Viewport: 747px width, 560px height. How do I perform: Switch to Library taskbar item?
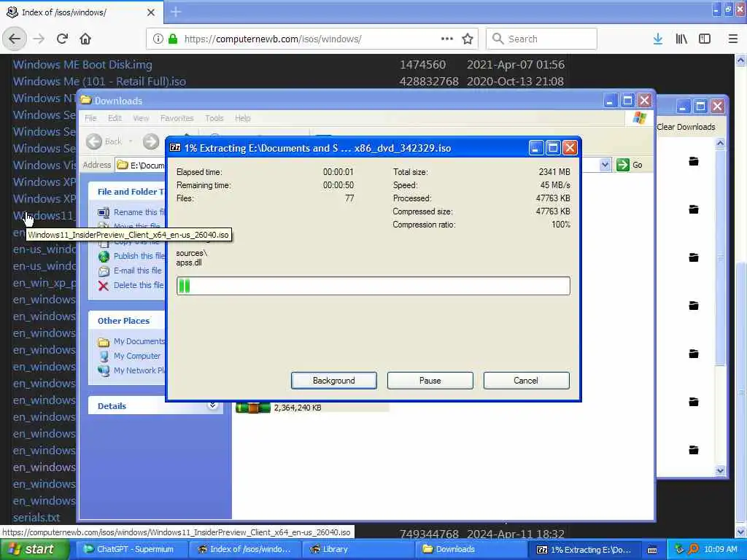tap(357, 550)
